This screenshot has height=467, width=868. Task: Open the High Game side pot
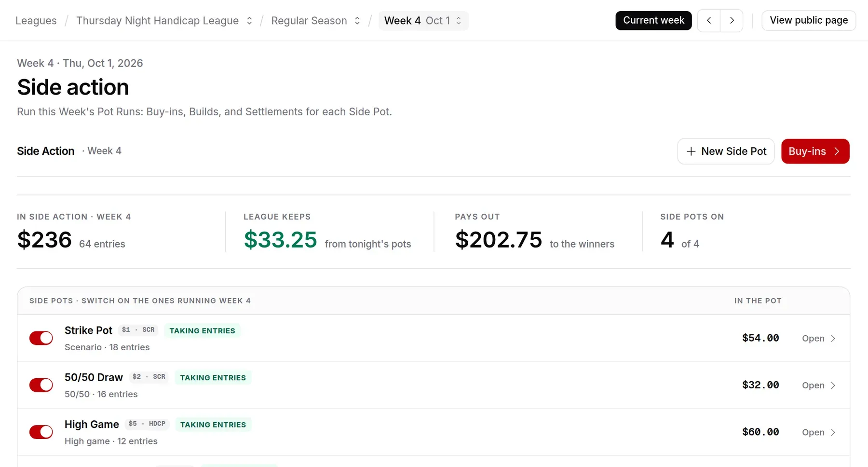tap(818, 432)
